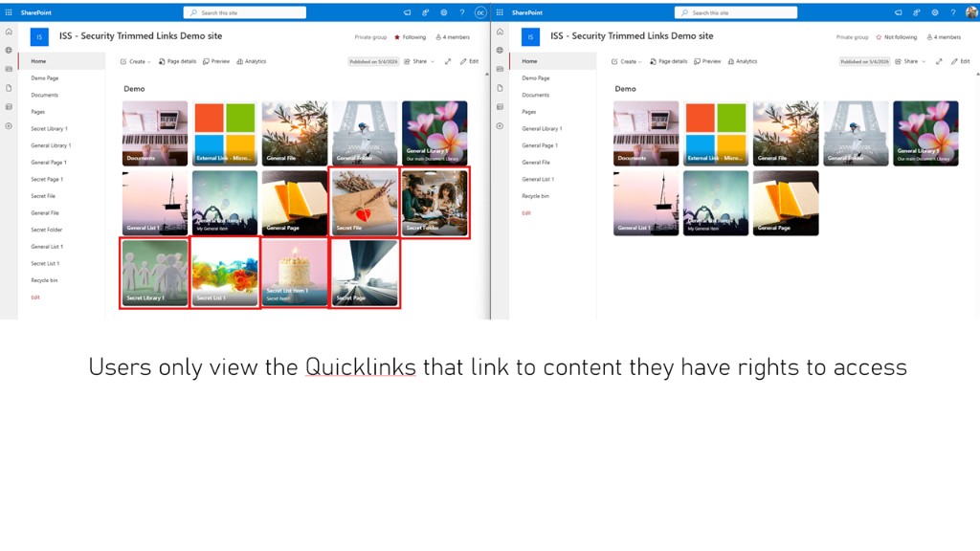The image size is (980, 551).
Task: Click the plus create icon in right app bar
Action: (500, 126)
